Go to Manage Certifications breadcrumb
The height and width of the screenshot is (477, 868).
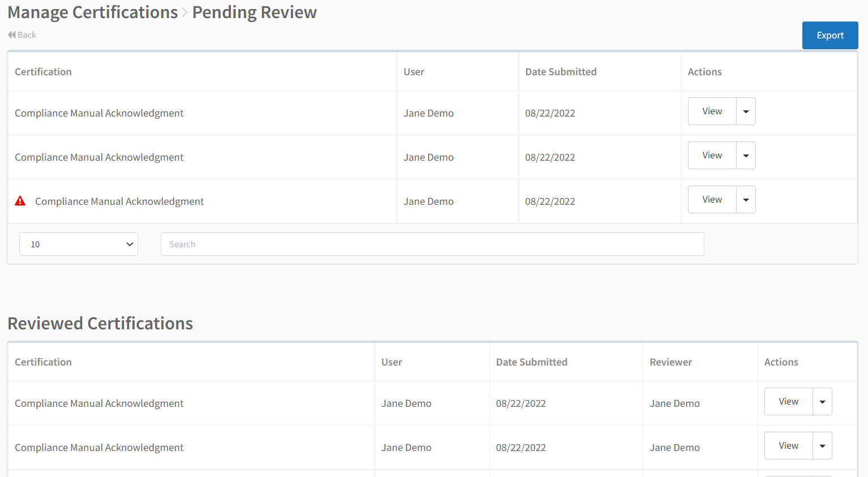click(x=93, y=12)
